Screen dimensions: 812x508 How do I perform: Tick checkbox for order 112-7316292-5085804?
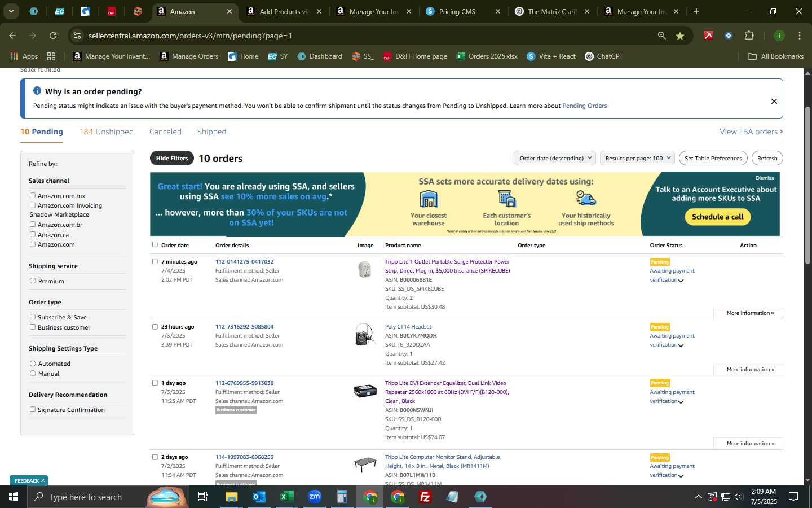[x=155, y=326]
